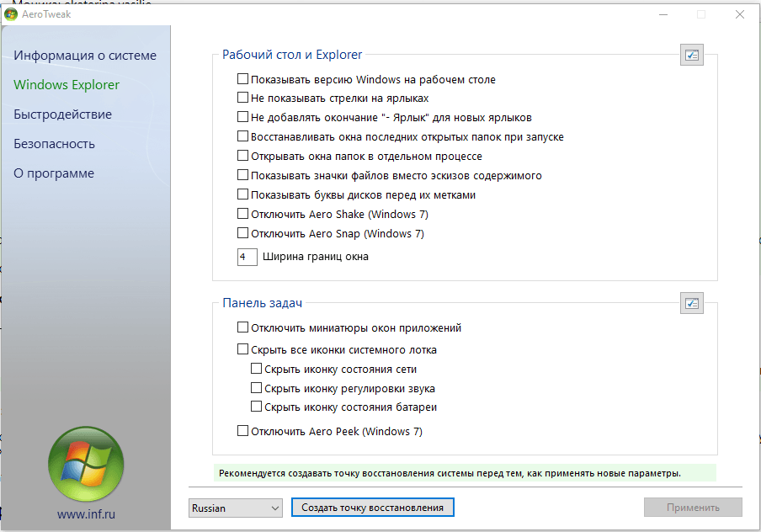Check Отключить миниатюры окон приложений

click(x=243, y=327)
